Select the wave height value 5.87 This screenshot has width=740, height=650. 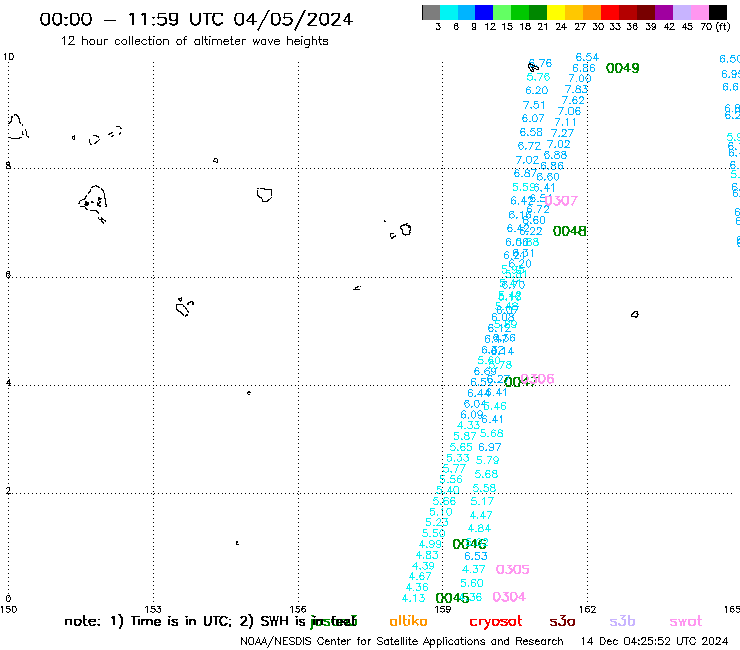(x=465, y=436)
